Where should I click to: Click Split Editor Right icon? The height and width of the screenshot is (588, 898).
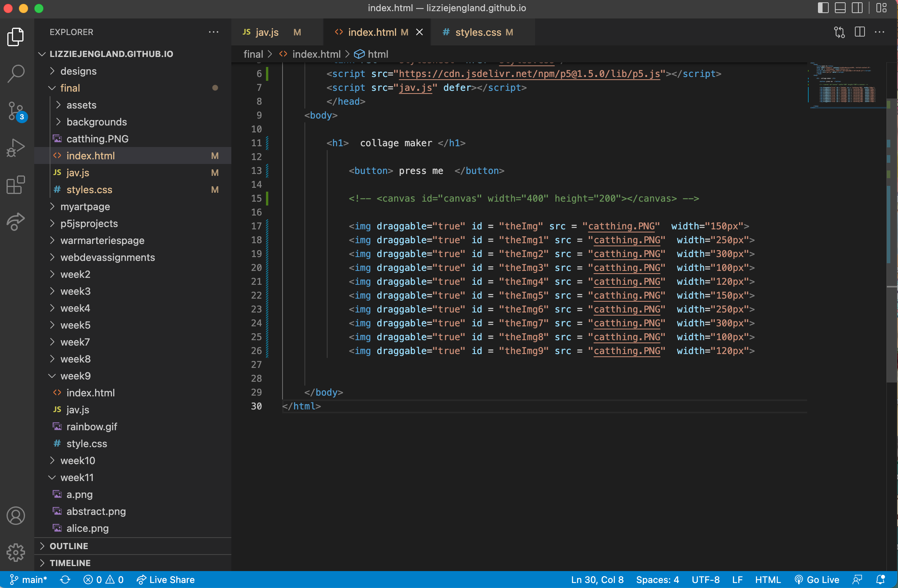click(x=860, y=32)
